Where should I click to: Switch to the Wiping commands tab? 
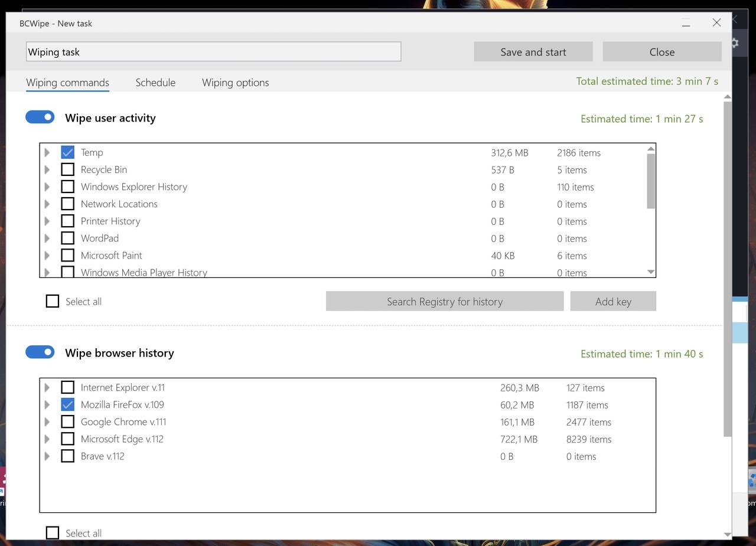(x=67, y=83)
